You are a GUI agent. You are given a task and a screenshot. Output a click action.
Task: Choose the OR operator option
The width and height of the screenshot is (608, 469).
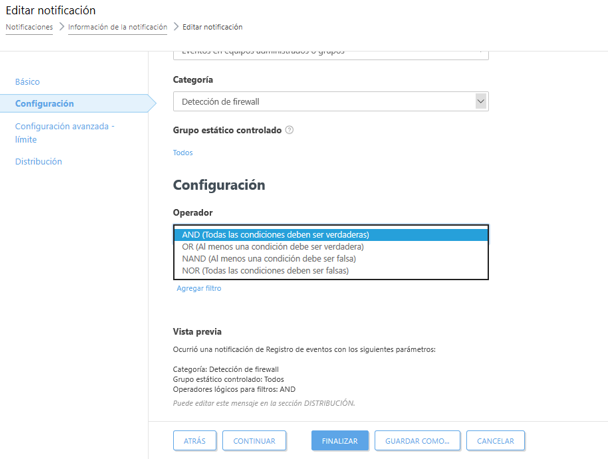[x=331, y=247]
